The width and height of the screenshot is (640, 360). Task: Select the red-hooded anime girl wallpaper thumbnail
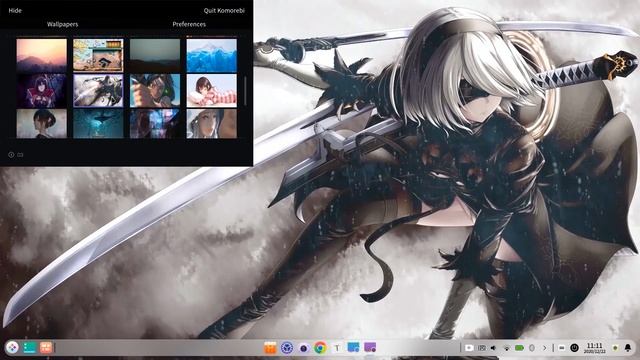coord(42,91)
